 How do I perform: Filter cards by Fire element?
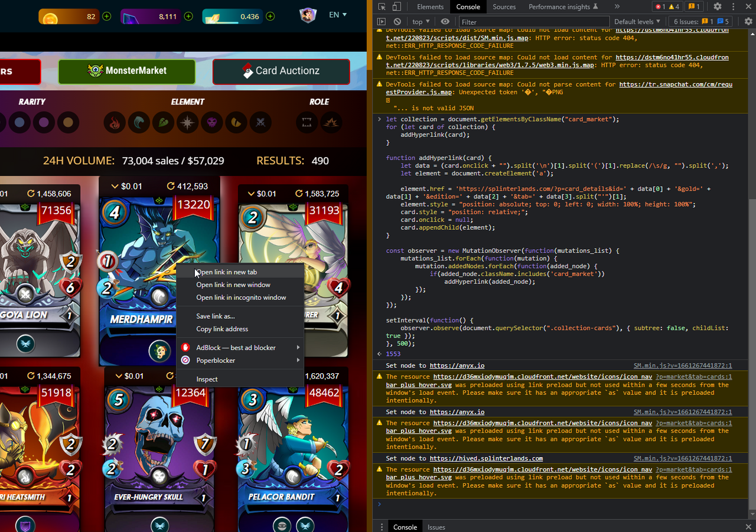coord(115,123)
